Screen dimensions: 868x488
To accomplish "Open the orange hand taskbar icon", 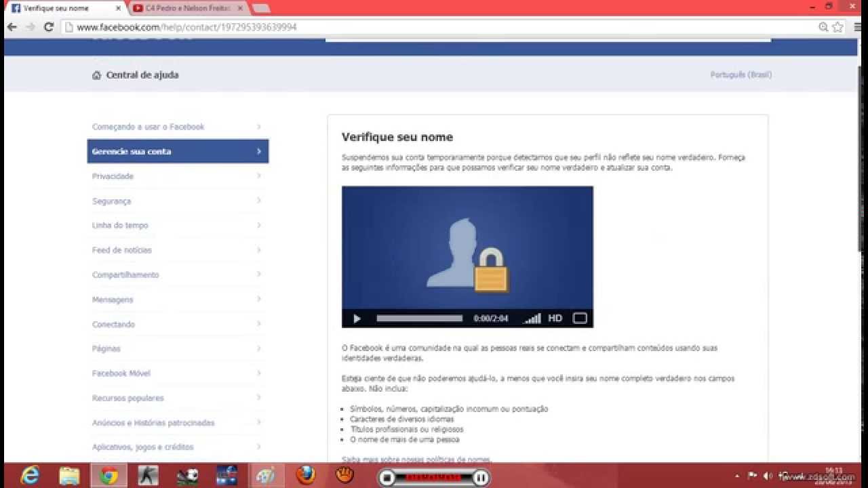I will [x=345, y=476].
